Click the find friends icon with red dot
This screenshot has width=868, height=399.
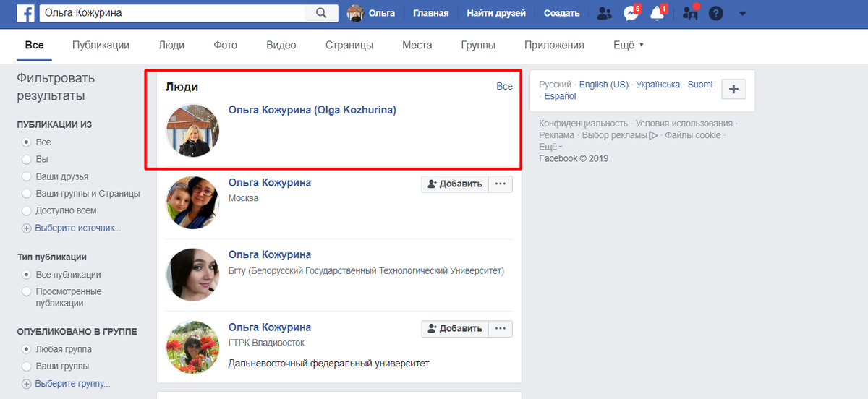690,12
